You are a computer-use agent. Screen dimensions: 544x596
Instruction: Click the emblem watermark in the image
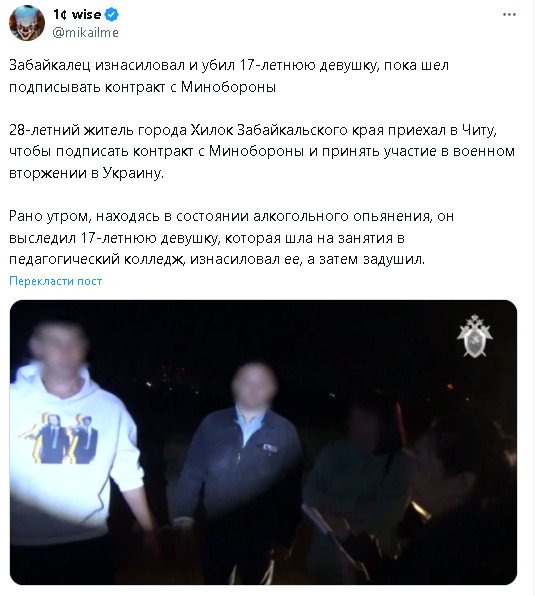(475, 336)
